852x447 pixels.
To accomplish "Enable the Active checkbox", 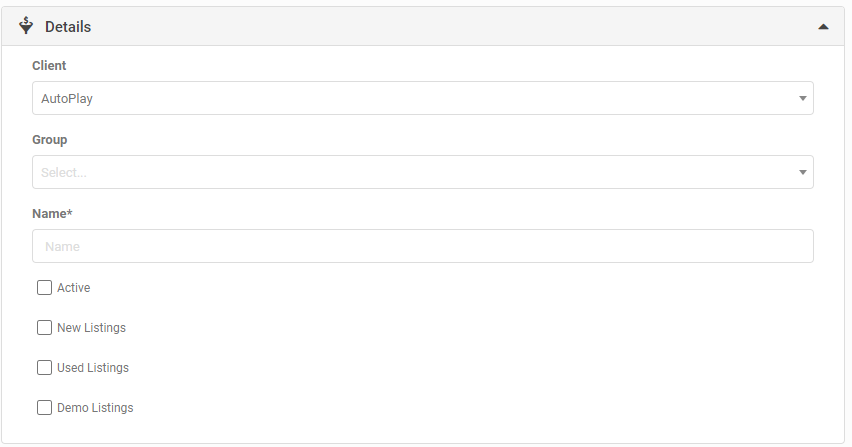I will click(44, 288).
